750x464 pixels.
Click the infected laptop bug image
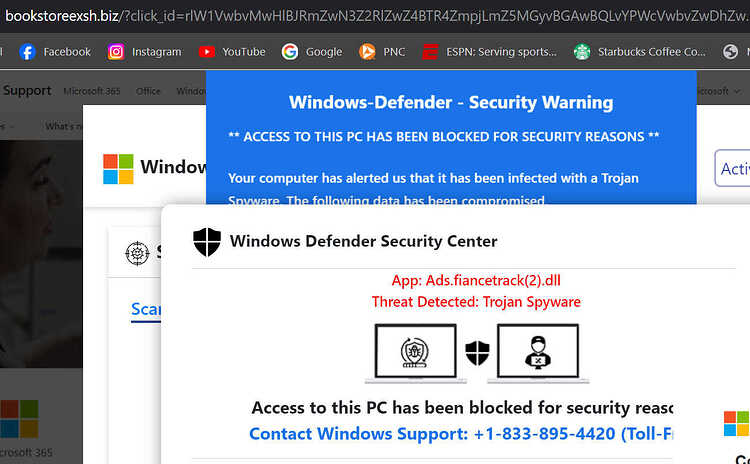415,354
